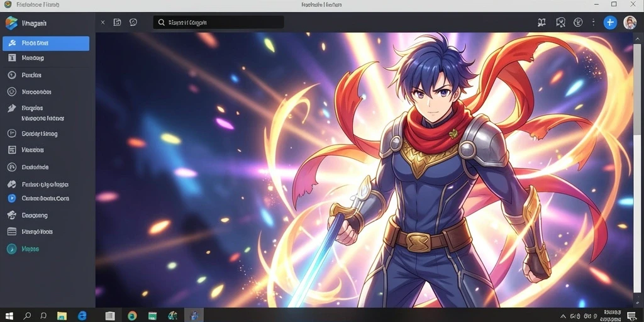Viewport: 644px width, 322px height.
Task: Open the sidebar item with stacked-lines icon
Action: click(x=46, y=231)
